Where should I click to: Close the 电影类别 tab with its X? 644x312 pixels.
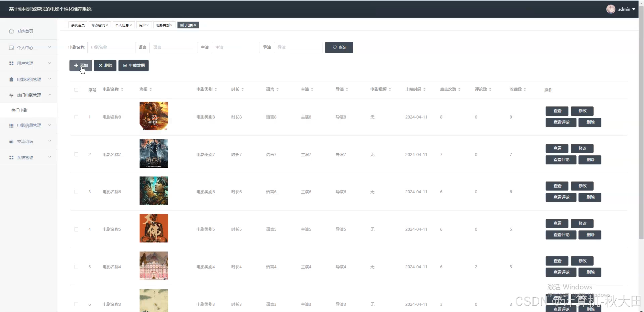pos(171,25)
